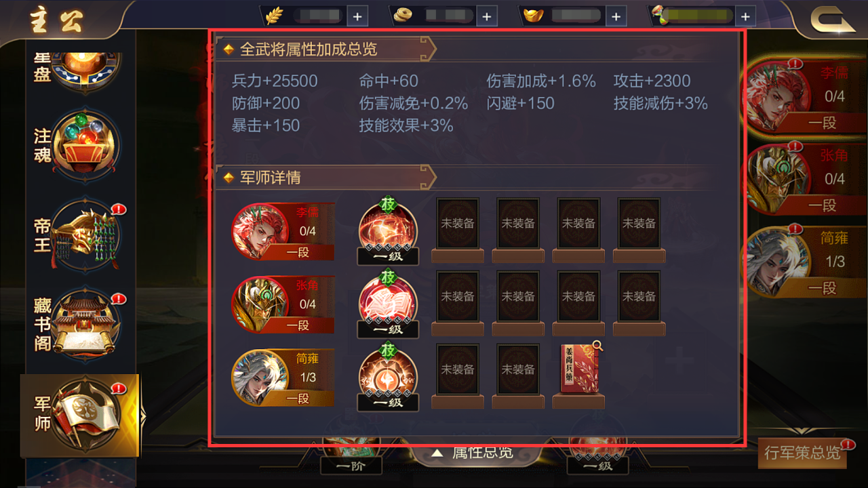Image resolution: width=868 pixels, height=488 pixels.
Task: Add copper coins with plus button
Action: click(x=486, y=16)
